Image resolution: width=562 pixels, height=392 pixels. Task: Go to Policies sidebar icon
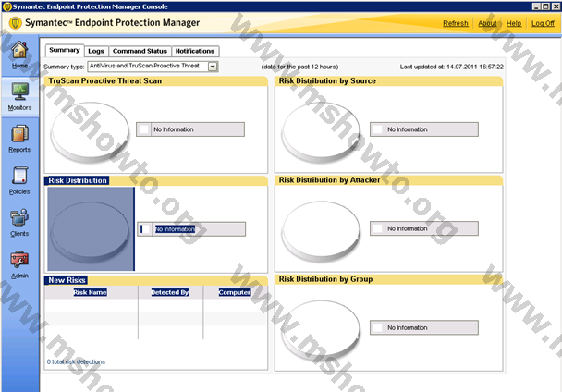tap(19, 176)
